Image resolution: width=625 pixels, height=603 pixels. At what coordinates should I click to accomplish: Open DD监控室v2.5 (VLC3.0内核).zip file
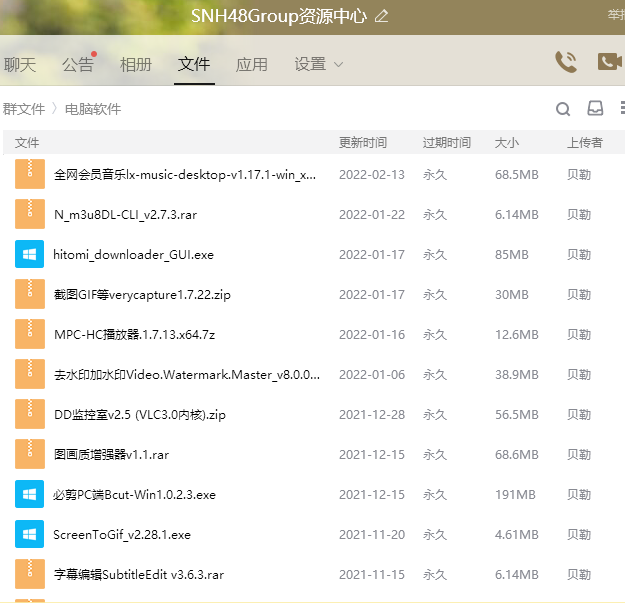[x=140, y=414]
